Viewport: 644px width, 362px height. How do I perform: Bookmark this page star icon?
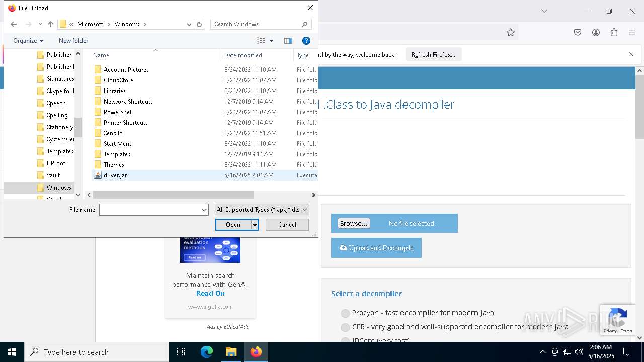click(x=511, y=32)
